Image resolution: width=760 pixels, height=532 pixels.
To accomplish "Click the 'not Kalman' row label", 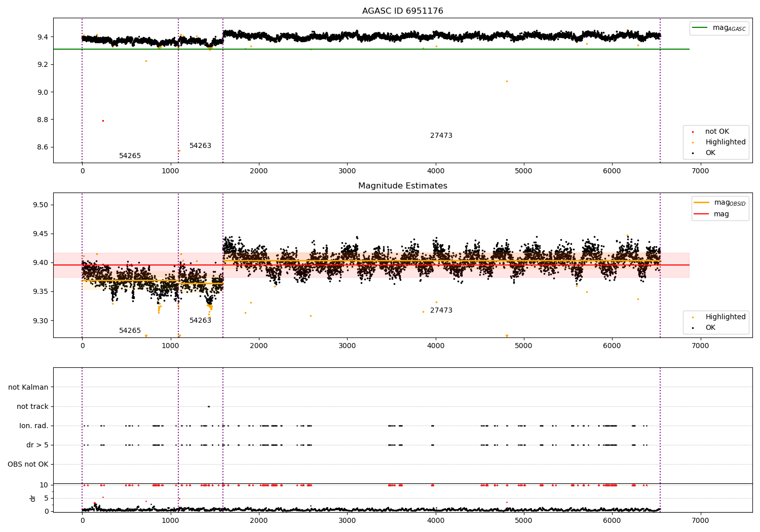I will pyautogui.click(x=28, y=388).
